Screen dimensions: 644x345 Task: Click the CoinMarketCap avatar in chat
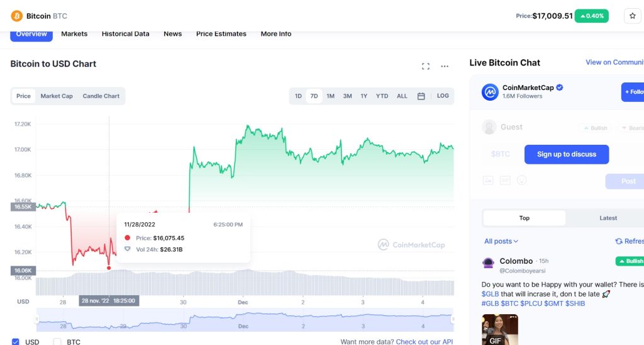[x=490, y=92]
